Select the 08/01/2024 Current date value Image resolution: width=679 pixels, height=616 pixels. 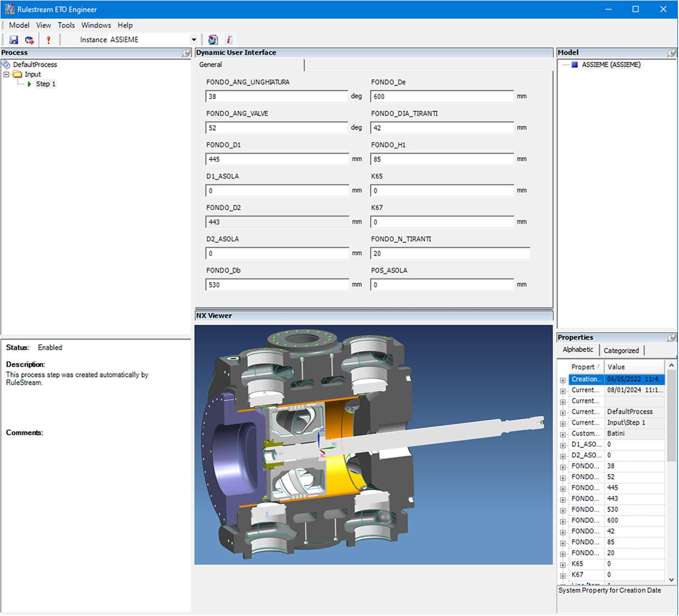click(635, 390)
